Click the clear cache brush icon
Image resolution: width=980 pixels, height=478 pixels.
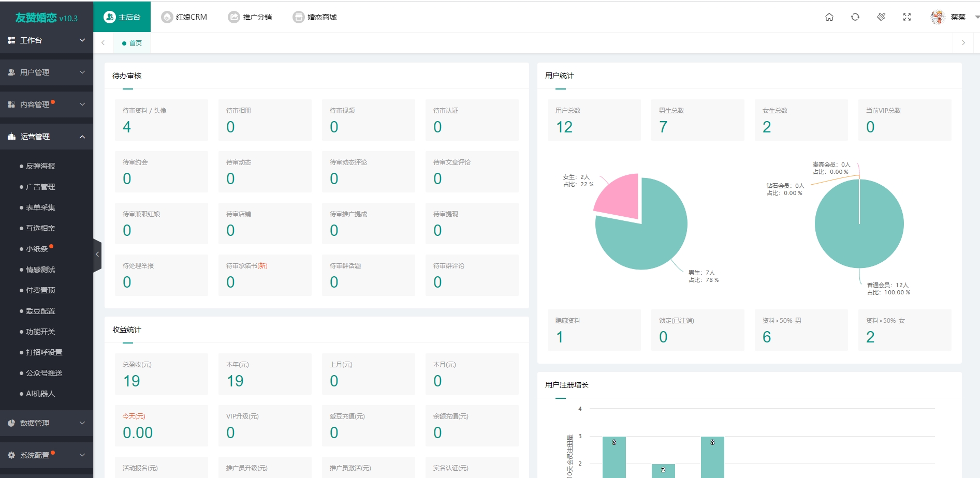point(881,17)
